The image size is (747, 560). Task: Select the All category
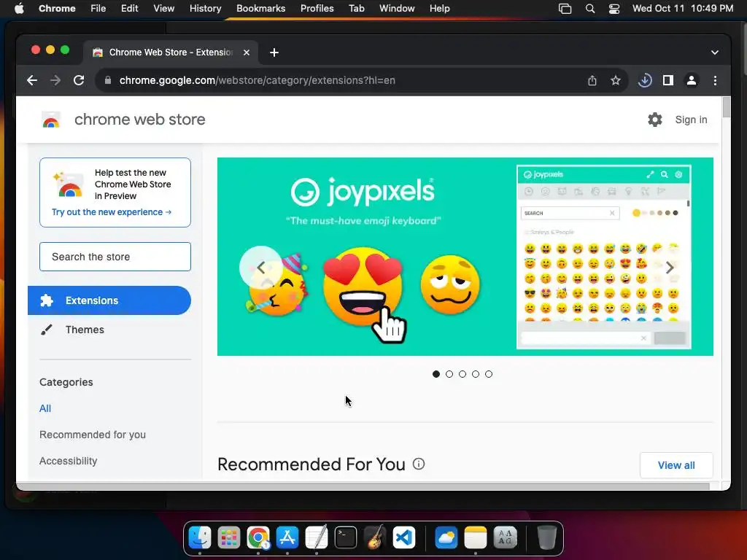click(45, 408)
